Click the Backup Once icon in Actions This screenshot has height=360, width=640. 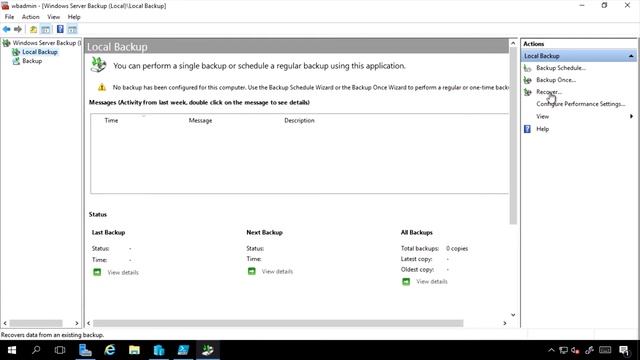click(x=528, y=80)
